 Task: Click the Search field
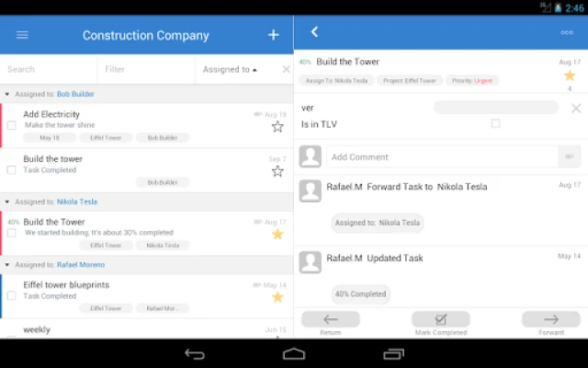pyautogui.click(x=49, y=70)
